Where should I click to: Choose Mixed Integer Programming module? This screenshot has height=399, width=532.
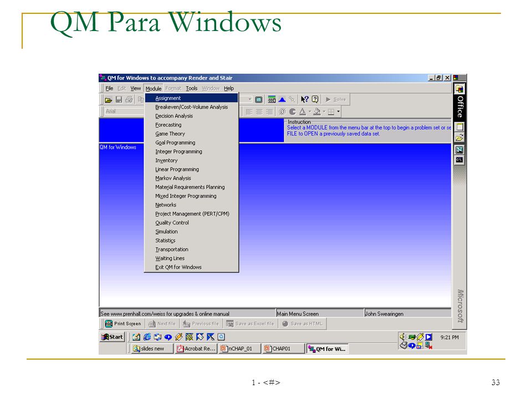(x=191, y=196)
